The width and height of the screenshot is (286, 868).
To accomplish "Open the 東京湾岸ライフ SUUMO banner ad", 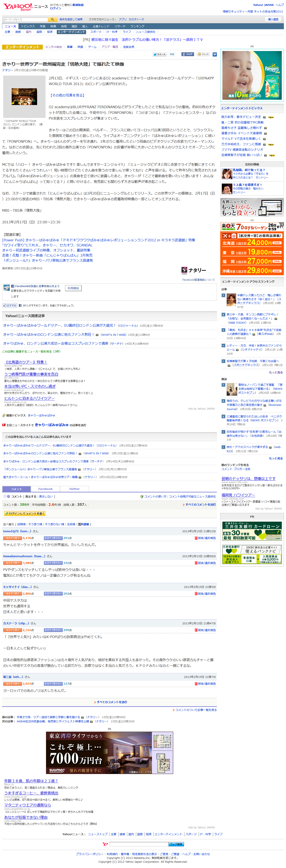I will coord(109,752).
